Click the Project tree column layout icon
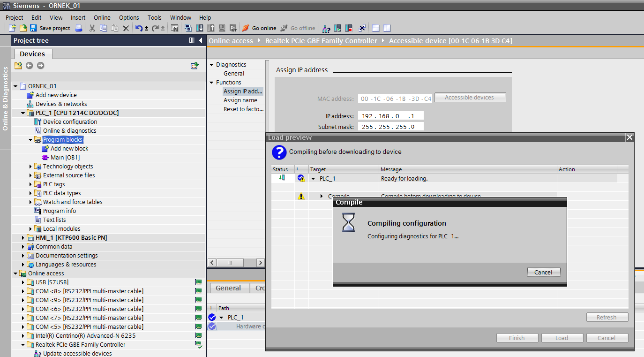 191,40
